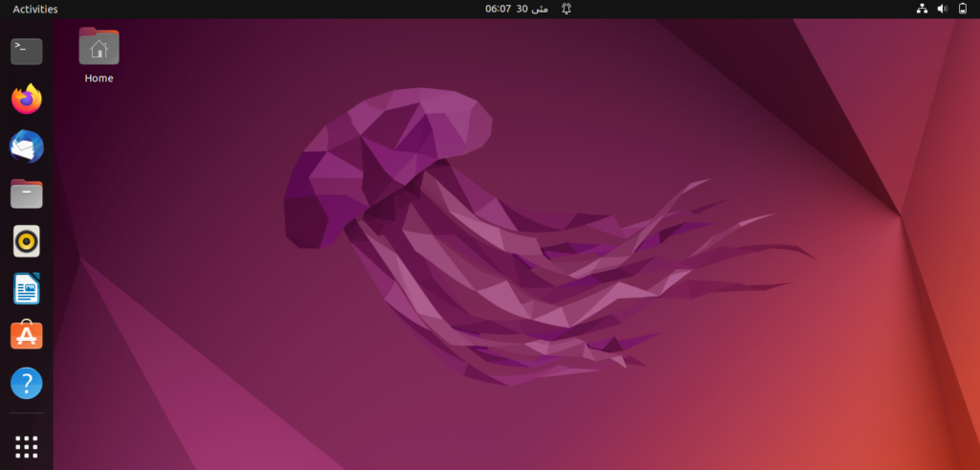Launch Rhythmbox music player
The height and width of the screenshot is (470, 980).
[x=26, y=241]
